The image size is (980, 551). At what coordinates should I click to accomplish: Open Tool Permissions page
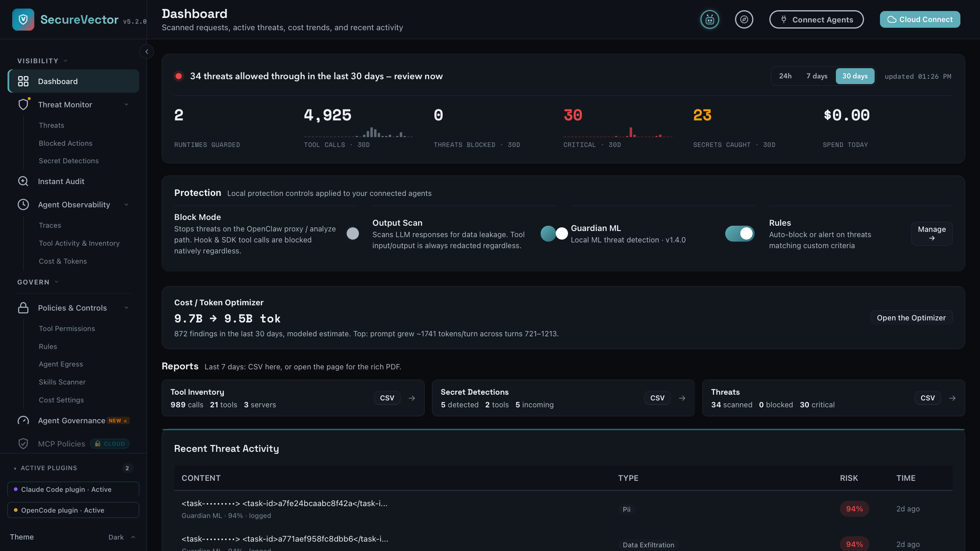pos(67,329)
